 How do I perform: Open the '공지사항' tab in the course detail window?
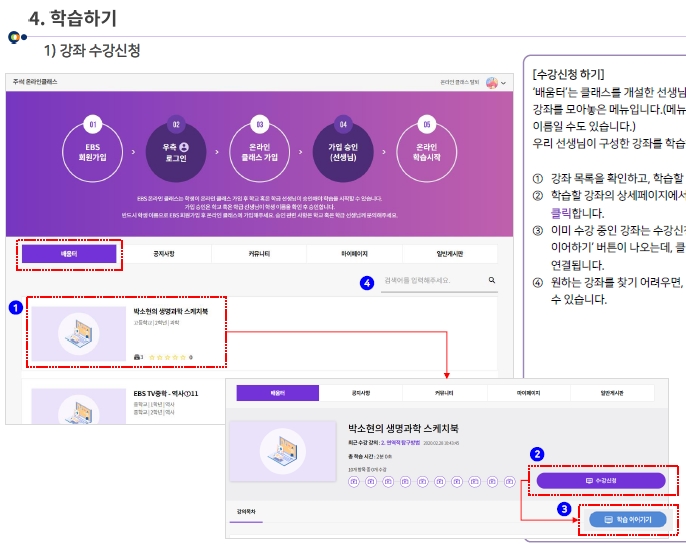pyautogui.click(x=361, y=393)
